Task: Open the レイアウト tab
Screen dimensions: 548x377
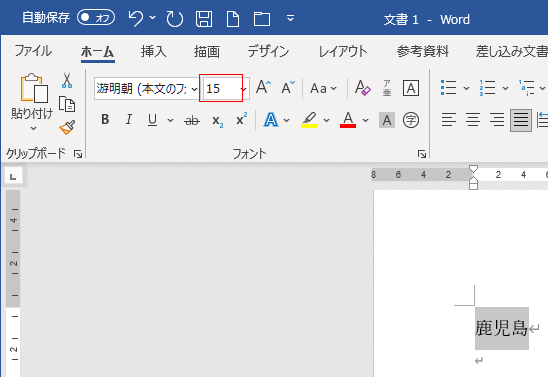Action: point(343,51)
